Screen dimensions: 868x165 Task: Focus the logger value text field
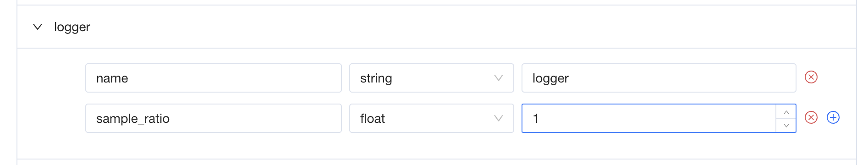point(659,78)
